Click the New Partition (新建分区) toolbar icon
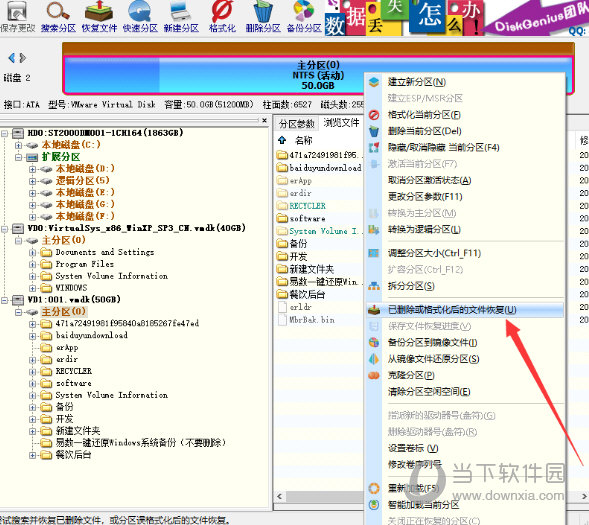Viewport: 589px width, 525px height. 181,17
